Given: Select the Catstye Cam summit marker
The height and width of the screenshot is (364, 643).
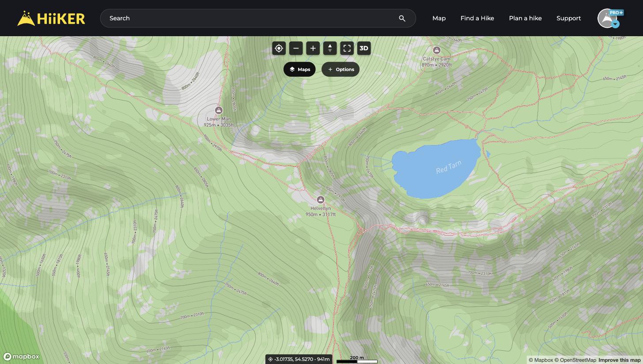Looking at the screenshot, I should pyautogui.click(x=437, y=50).
